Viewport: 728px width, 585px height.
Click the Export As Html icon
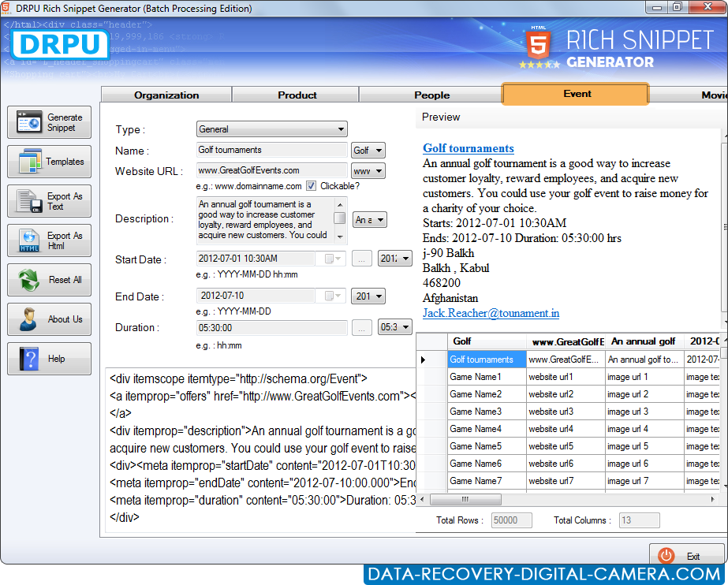pyautogui.click(x=29, y=240)
